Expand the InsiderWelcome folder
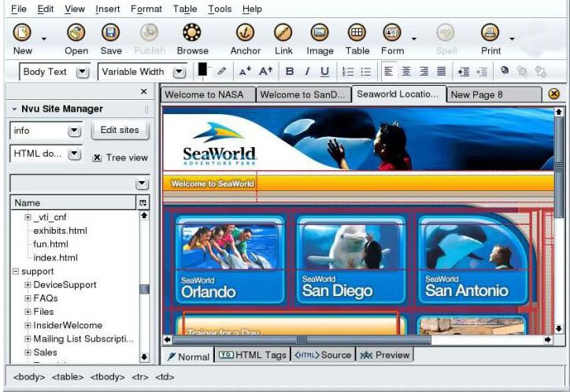The height and width of the screenshot is (392, 570). (x=28, y=325)
